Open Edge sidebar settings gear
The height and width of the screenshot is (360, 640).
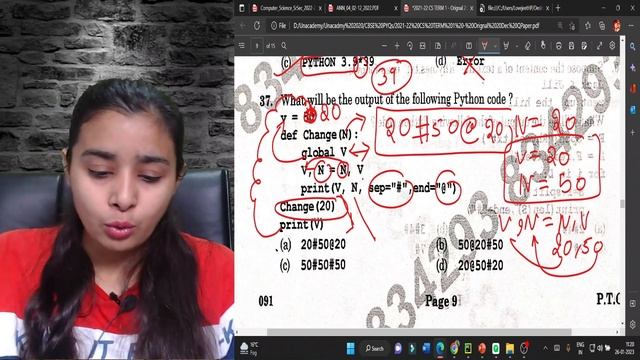tap(633, 324)
